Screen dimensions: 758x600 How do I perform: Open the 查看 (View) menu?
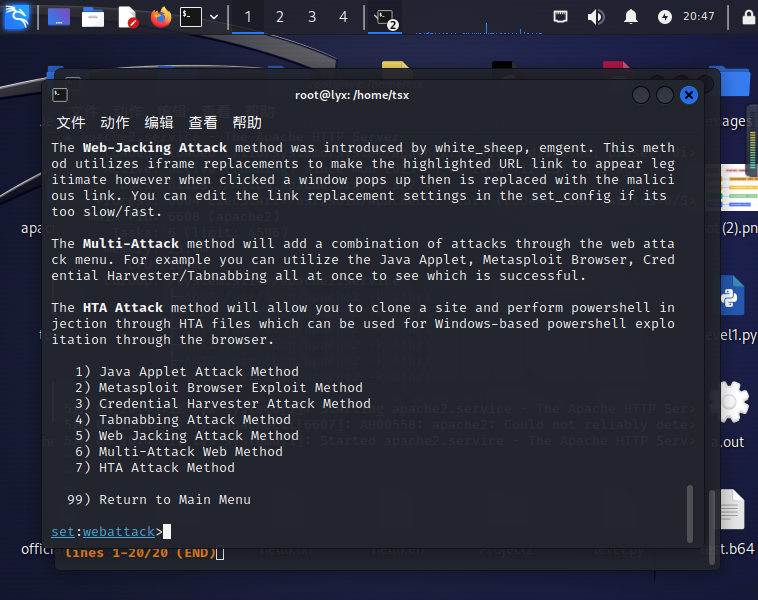tap(203, 123)
